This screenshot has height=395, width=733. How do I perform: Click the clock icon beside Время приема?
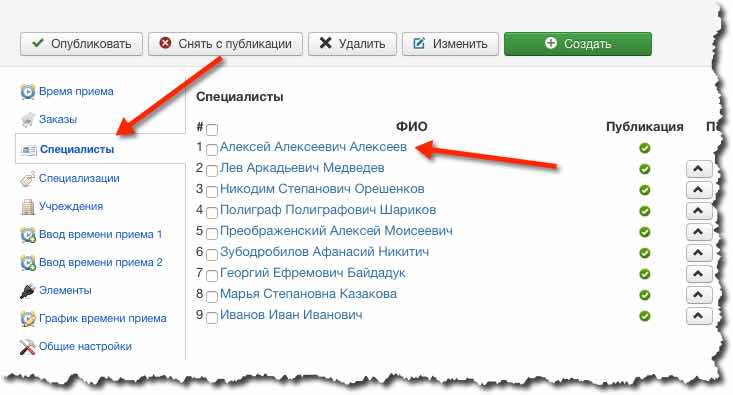[28, 92]
